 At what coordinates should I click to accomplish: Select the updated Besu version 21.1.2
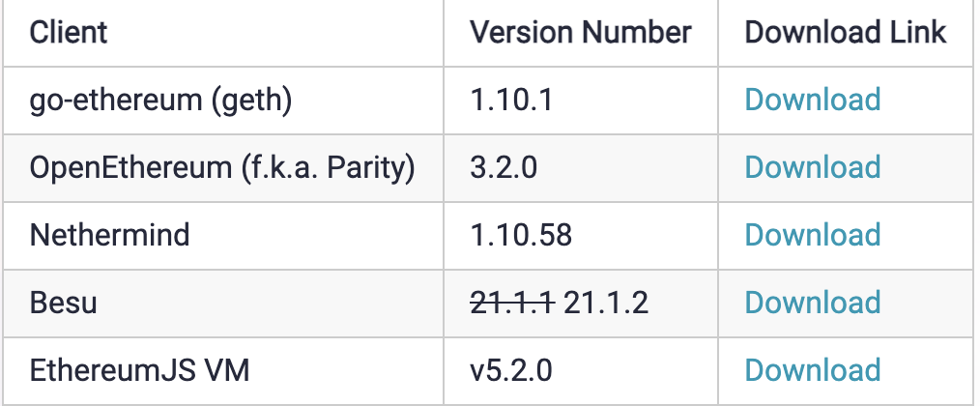pos(606,303)
